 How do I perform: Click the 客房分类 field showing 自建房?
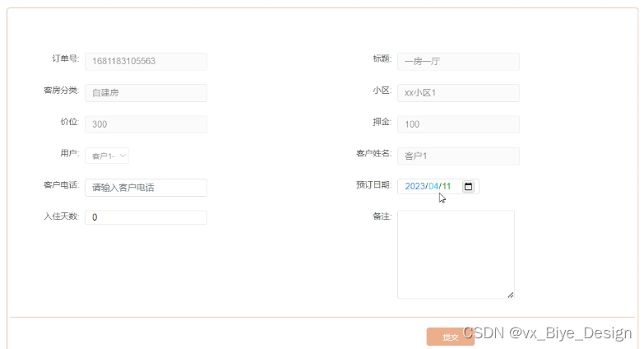tap(146, 93)
